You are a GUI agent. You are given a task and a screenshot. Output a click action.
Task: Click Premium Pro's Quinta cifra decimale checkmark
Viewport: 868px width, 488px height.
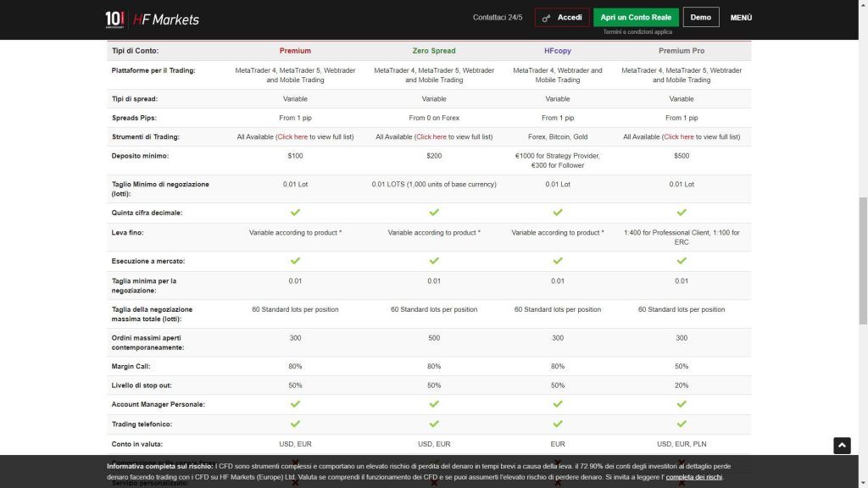tap(682, 213)
